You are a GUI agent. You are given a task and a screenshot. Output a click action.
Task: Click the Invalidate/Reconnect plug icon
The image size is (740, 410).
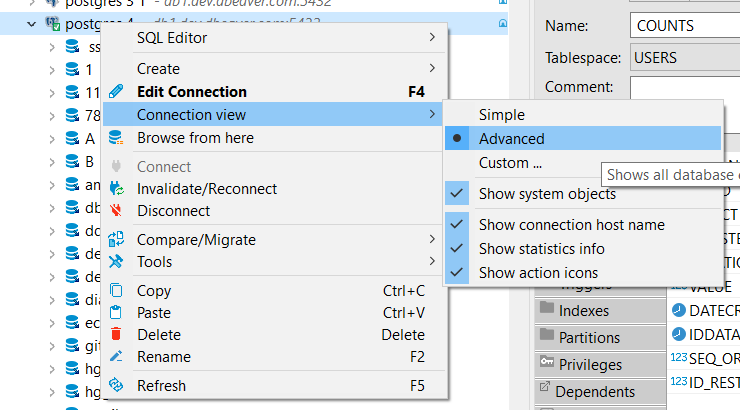[116, 188]
